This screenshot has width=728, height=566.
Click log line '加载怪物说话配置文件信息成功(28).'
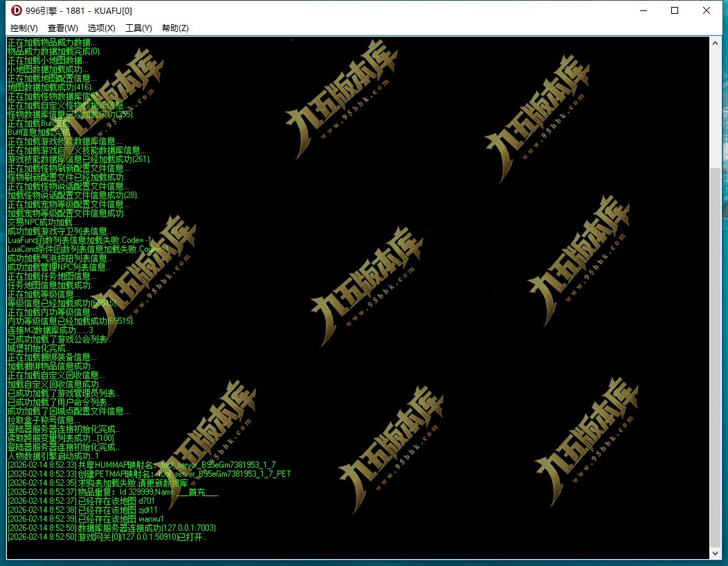[73, 195]
